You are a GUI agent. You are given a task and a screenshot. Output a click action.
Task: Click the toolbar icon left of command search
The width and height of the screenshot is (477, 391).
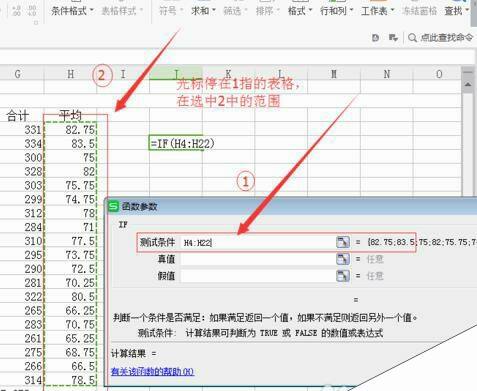click(x=393, y=38)
